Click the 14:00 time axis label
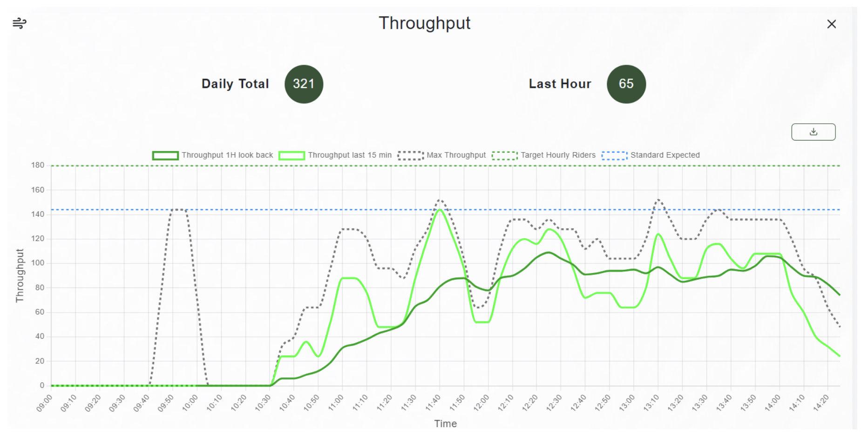The image size is (868, 441). [773, 403]
